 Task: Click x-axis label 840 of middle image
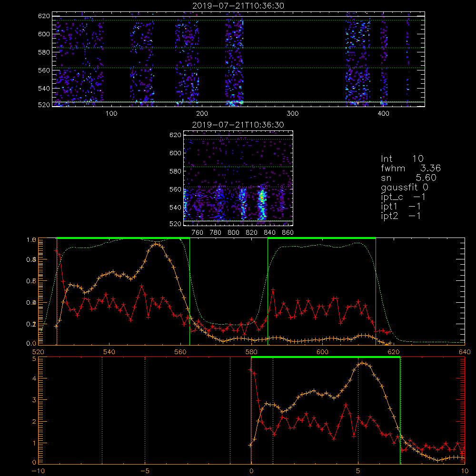pos(269,233)
